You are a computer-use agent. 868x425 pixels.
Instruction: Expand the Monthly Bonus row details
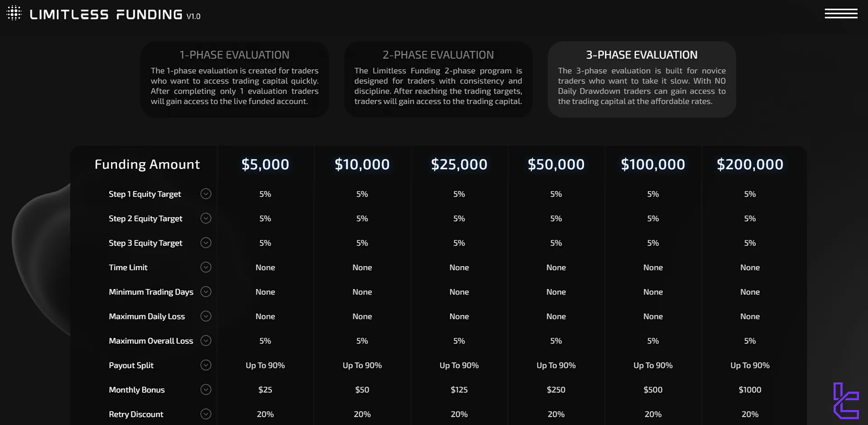click(x=206, y=389)
